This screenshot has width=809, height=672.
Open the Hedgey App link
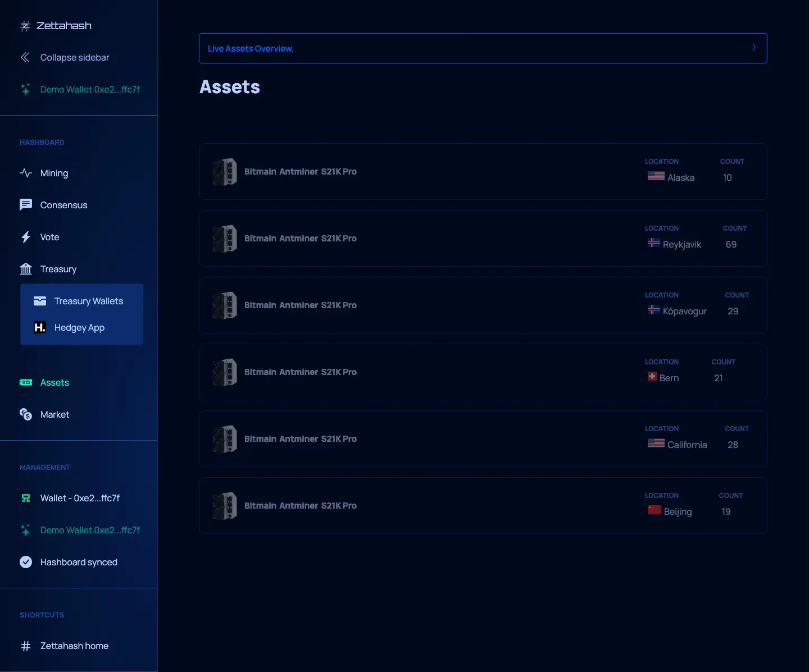click(79, 327)
